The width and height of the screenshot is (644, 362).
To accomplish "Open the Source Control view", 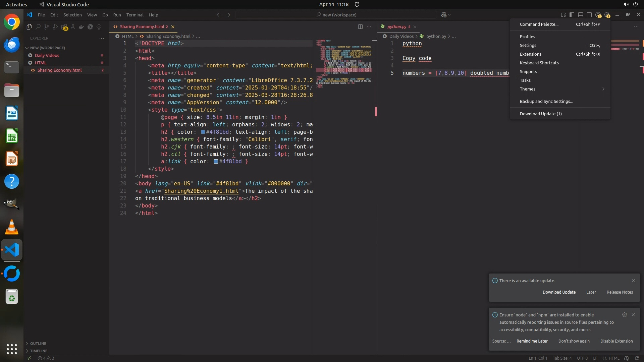I will [47, 27].
